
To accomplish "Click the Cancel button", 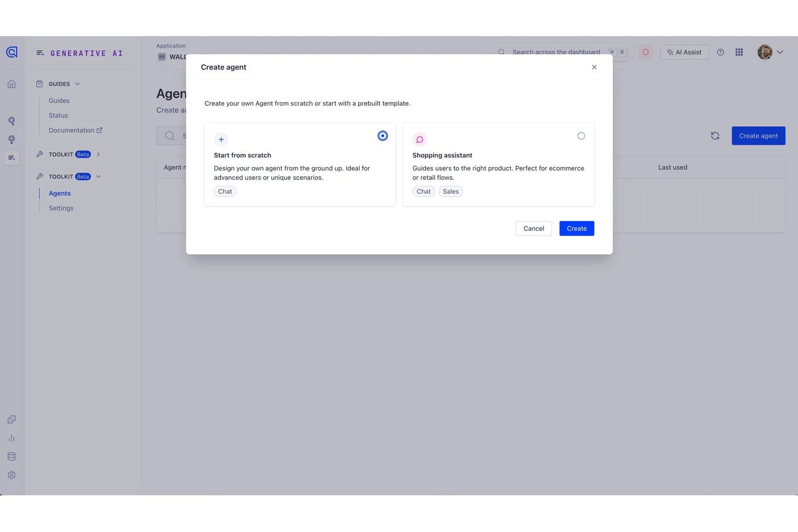I will coord(534,229).
